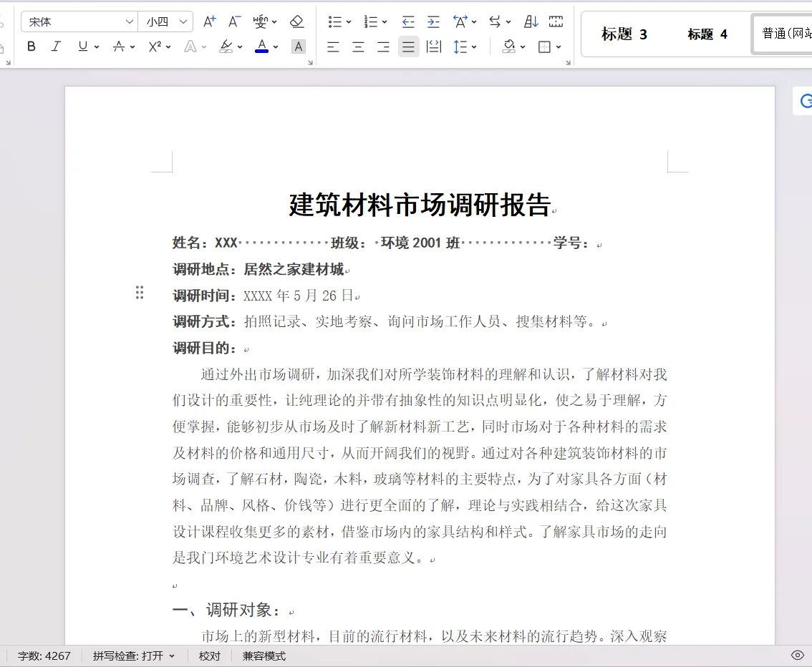Apply text highlight color
The image size is (812, 667).
[226, 47]
